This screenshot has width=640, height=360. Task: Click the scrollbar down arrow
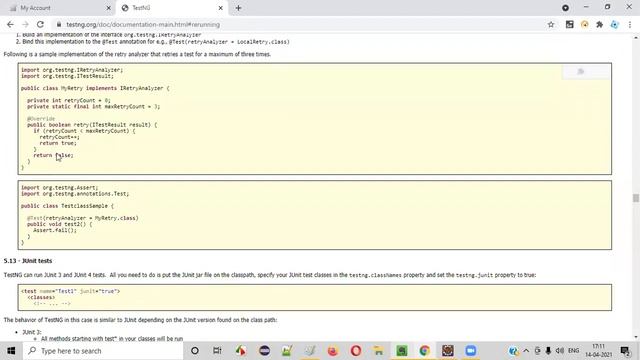(636, 337)
